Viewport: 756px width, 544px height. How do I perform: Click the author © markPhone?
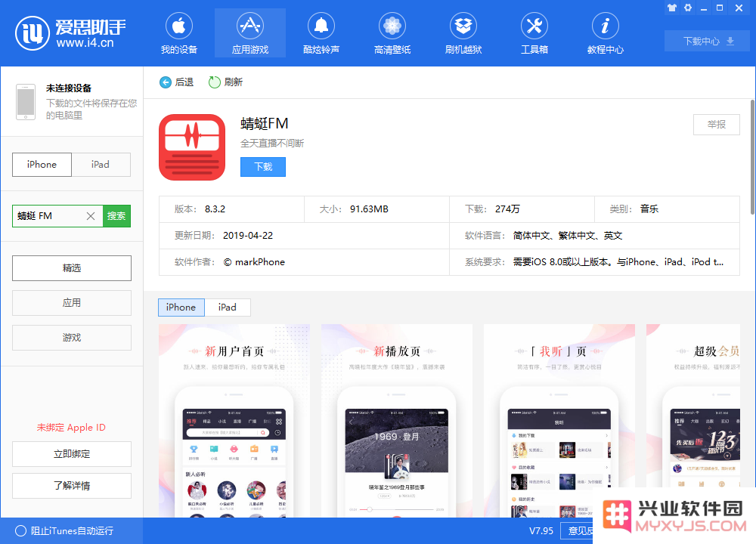[254, 262]
